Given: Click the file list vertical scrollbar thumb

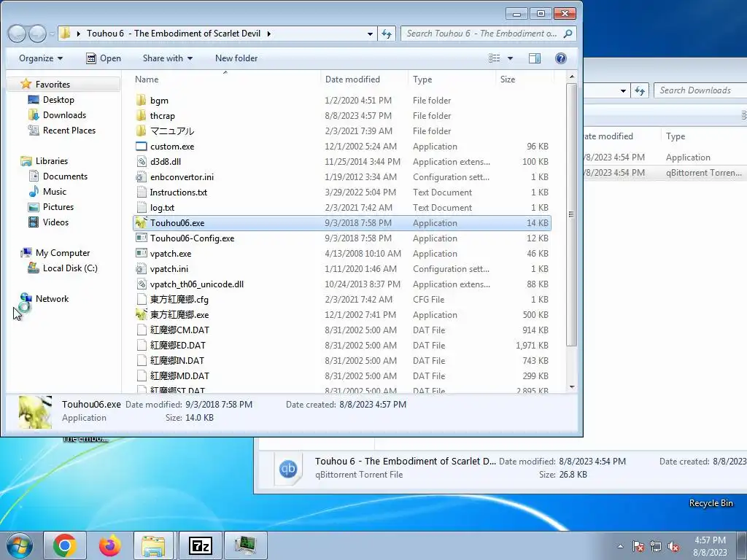Looking at the screenshot, I should click(x=572, y=214).
